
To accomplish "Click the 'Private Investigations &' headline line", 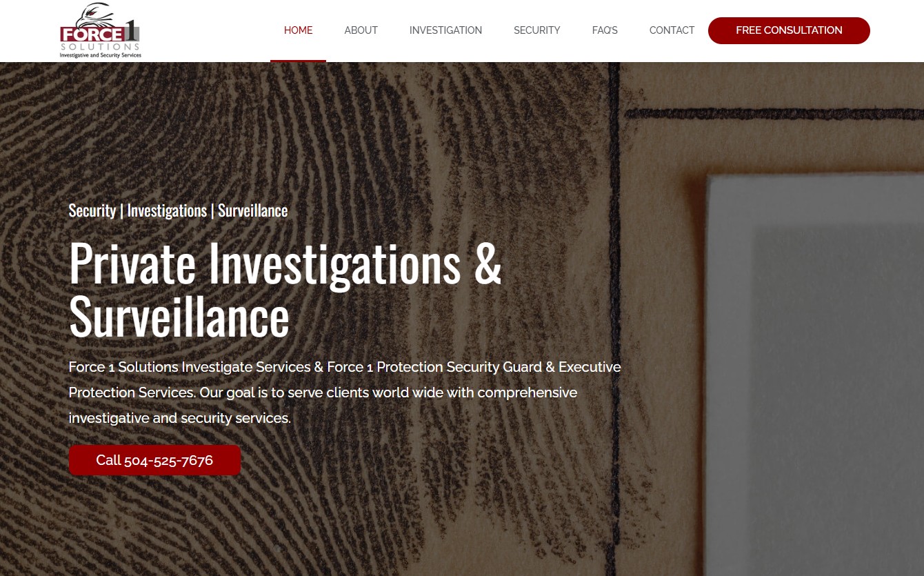I will click(x=285, y=264).
